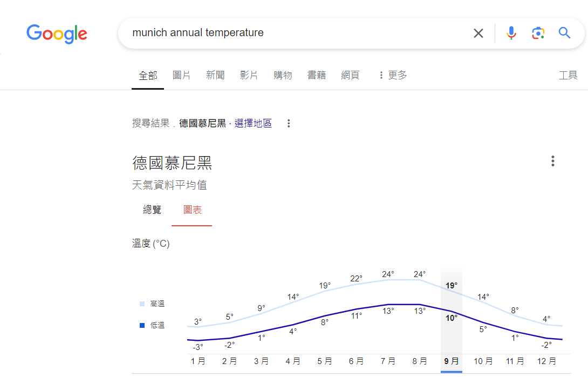Open the 工具 search tools

(x=568, y=76)
